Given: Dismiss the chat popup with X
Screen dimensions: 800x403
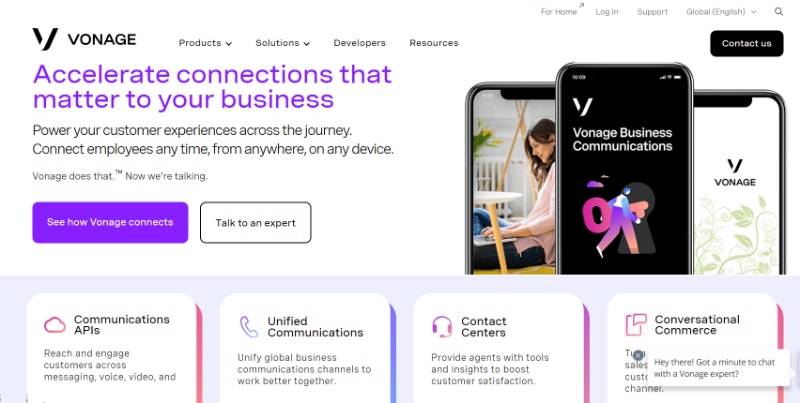Looking at the screenshot, I should [638, 356].
